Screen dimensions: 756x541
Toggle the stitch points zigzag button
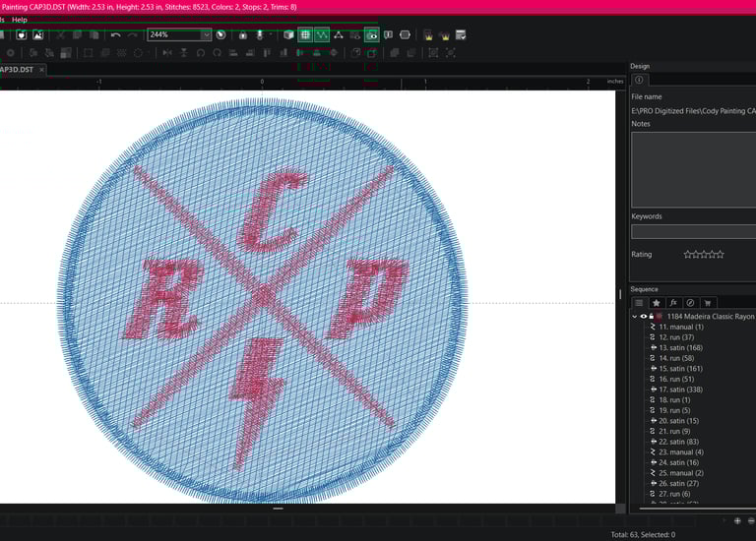(x=322, y=34)
